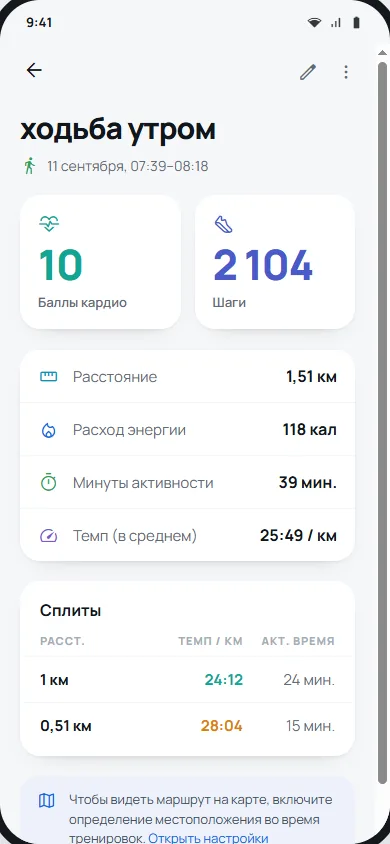This screenshot has width=390, height=844.
Task: Tap the split pace "28:04"
Action: (x=222, y=726)
